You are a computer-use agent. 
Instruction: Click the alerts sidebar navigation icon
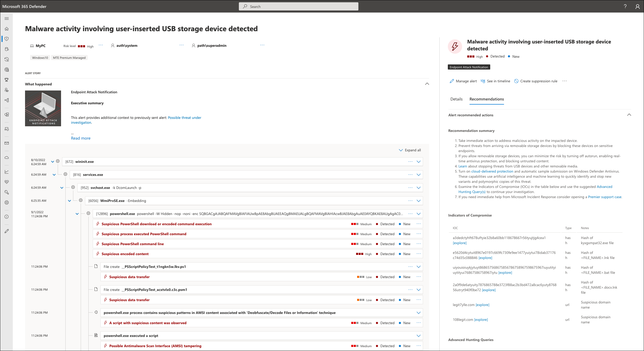click(x=8, y=39)
